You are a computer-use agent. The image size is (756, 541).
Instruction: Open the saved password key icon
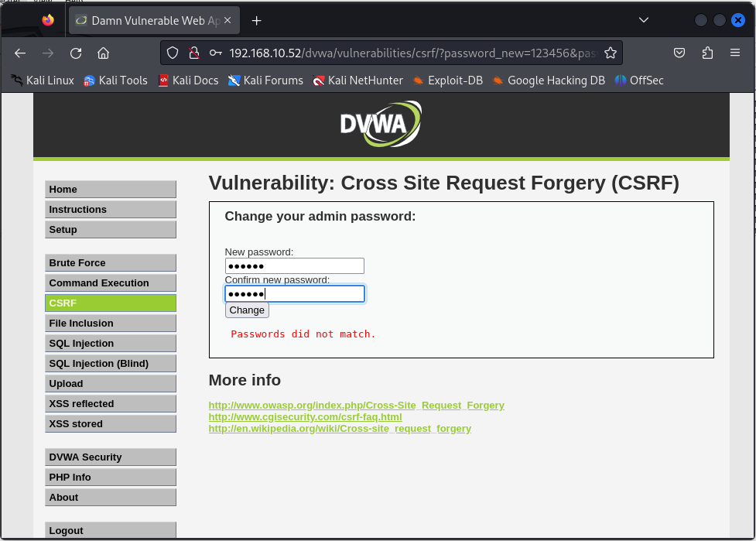pyautogui.click(x=216, y=53)
